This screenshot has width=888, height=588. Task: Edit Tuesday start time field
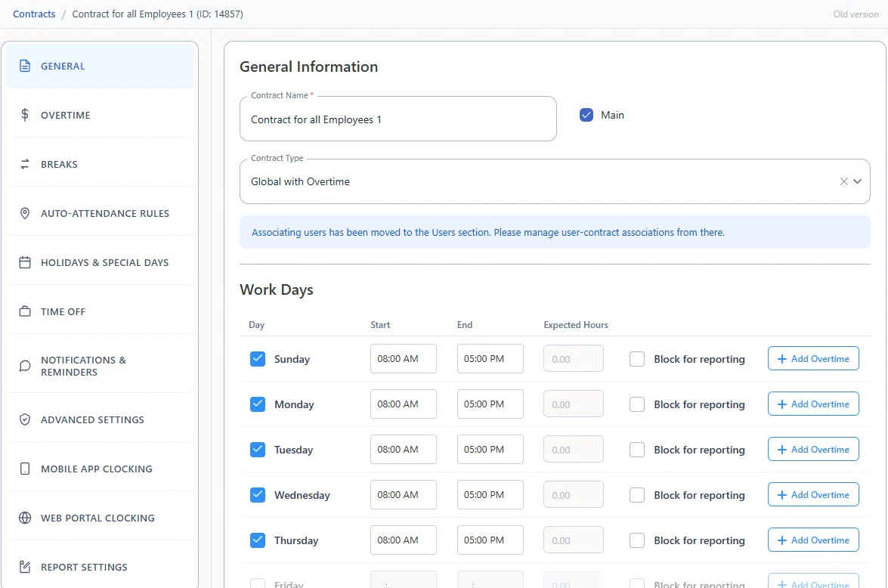pyautogui.click(x=404, y=449)
